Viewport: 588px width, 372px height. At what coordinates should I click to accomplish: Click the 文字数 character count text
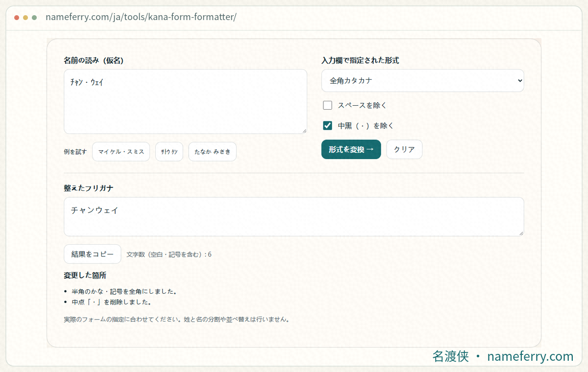coord(169,255)
